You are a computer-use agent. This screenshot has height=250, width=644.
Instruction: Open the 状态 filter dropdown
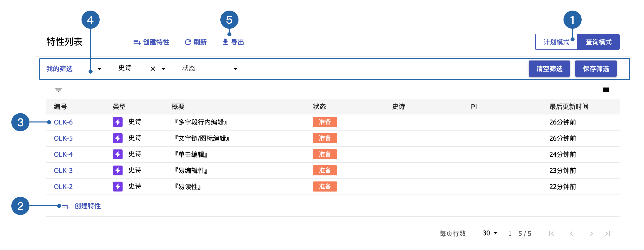pyautogui.click(x=210, y=69)
